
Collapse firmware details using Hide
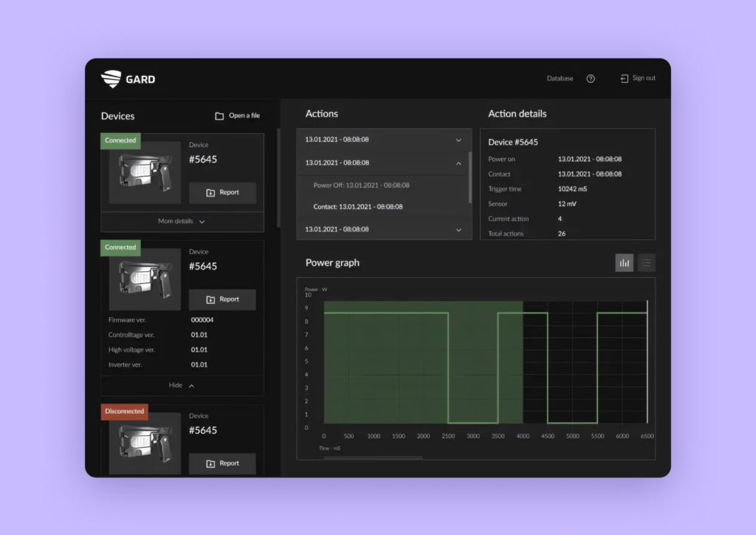pyautogui.click(x=182, y=385)
